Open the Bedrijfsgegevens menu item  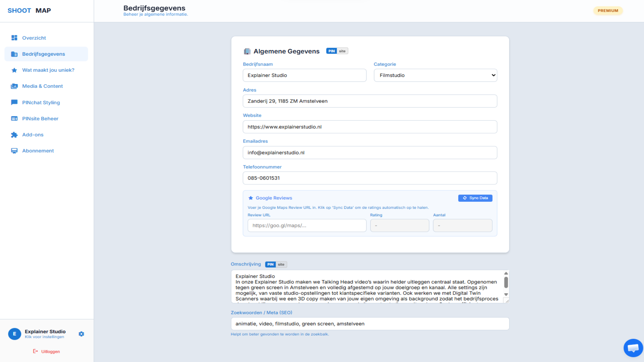pos(44,54)
